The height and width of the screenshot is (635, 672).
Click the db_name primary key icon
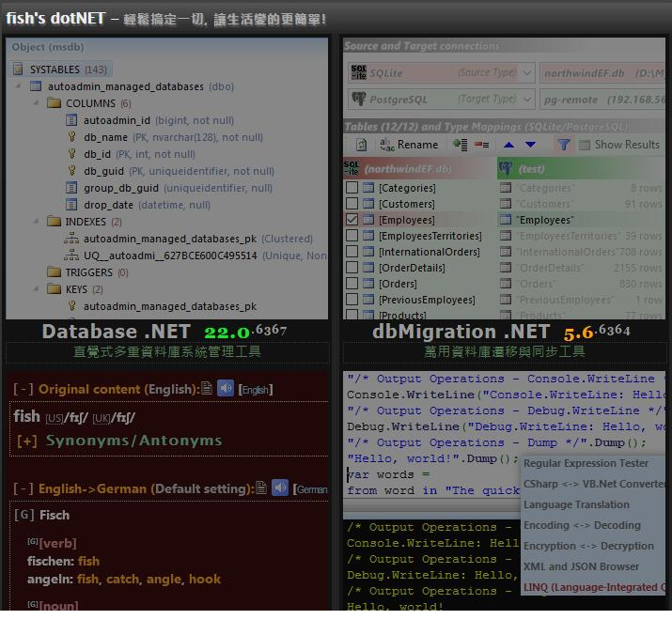[71, 137]
